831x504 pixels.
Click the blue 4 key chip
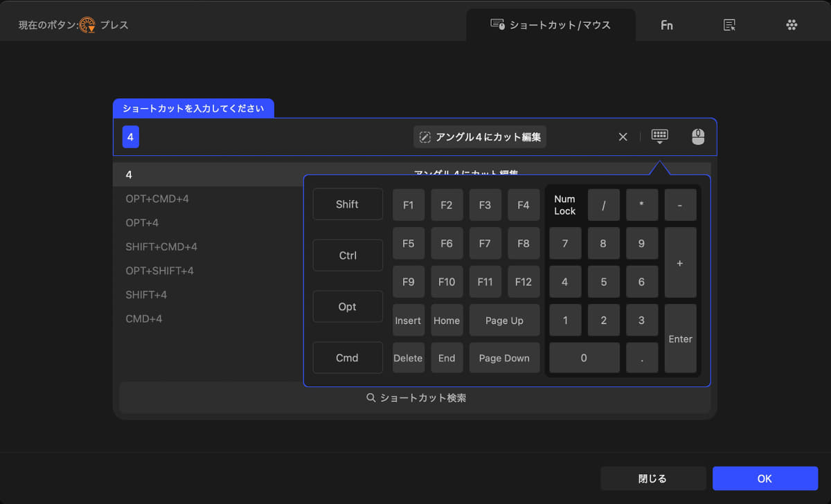[130, 137]
